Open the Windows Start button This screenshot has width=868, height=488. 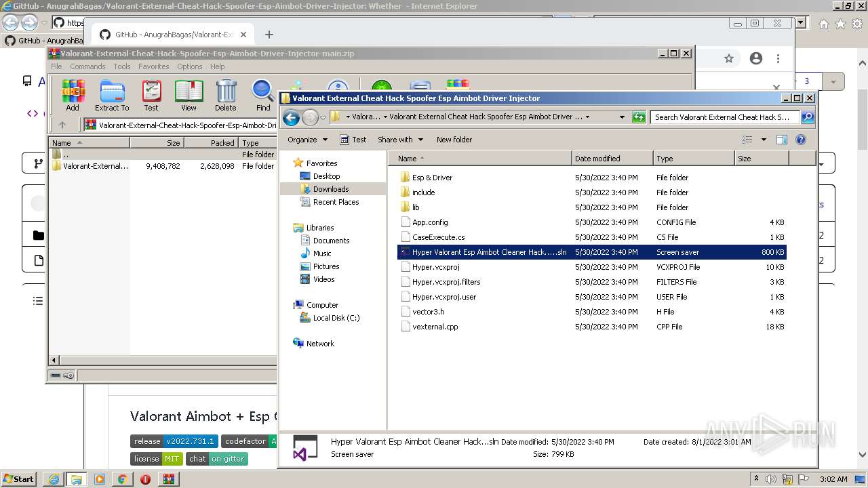pyautogui.click(x=18, y=479)
